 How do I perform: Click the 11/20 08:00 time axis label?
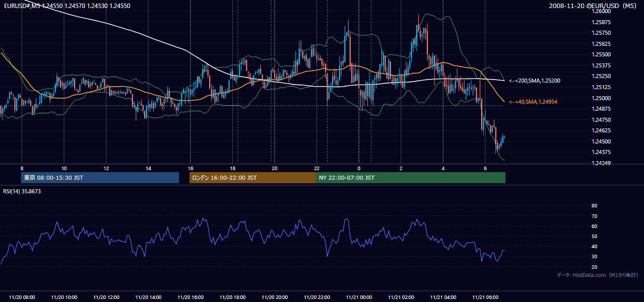pos(22,297)
